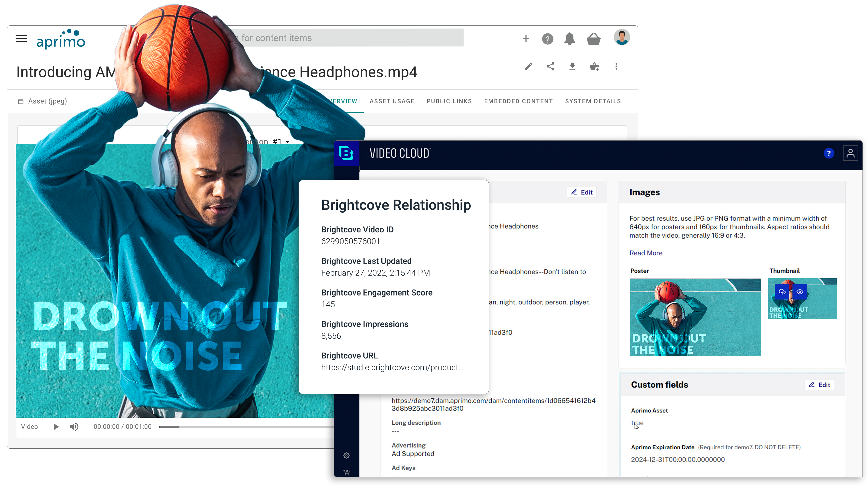Open the Brightcove URL link
This screenshot has width=868, height=491.
[393, 368]
